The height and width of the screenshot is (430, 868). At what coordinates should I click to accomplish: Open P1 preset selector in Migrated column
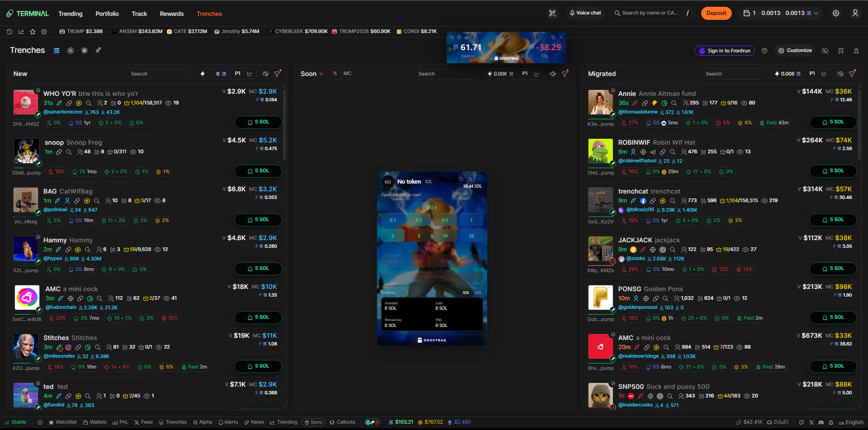(812, 73)
